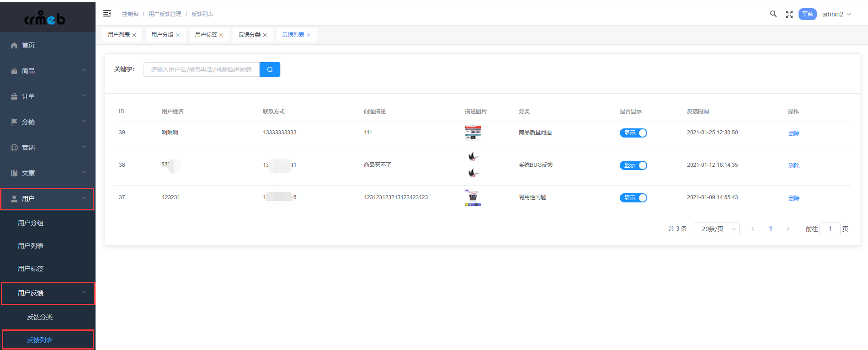The width and height of the screenshot is (868, 350).
Task: Close the 用户列表 tab
Action: 134,35
